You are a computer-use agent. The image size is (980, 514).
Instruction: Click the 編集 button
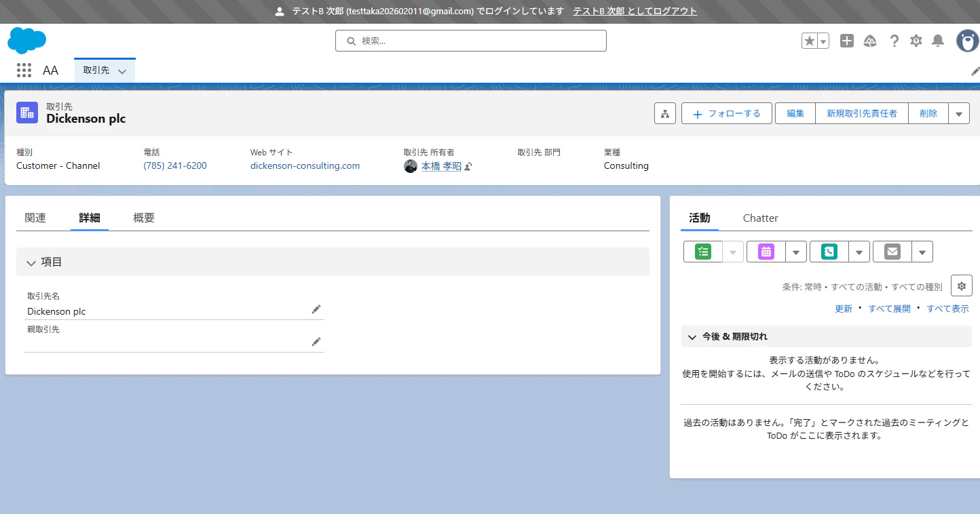click(x=795, y=113)
